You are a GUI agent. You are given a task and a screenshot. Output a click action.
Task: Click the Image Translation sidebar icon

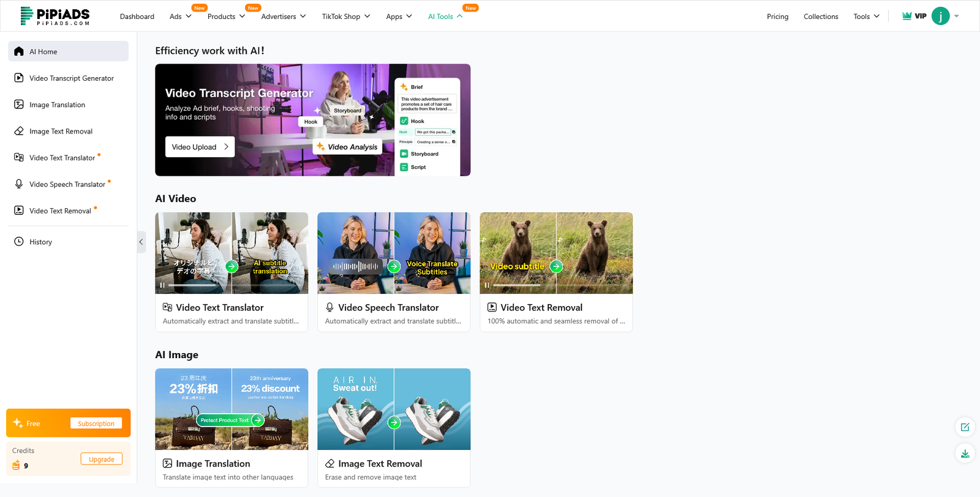click(x=19, y=104)
